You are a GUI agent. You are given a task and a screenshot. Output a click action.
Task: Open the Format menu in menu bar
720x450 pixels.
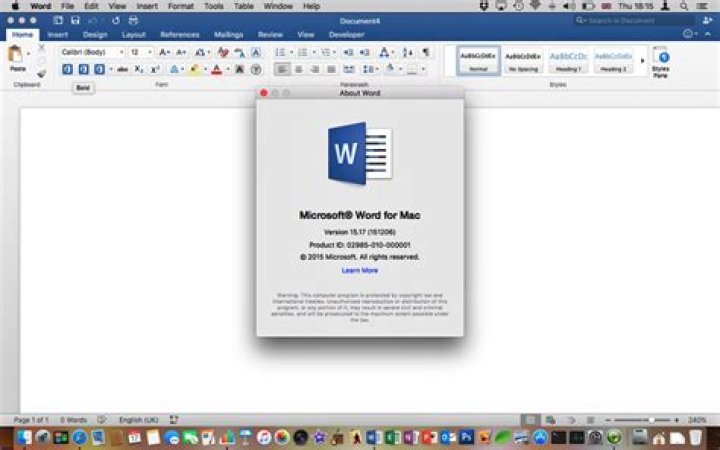[x=180, y=6]
